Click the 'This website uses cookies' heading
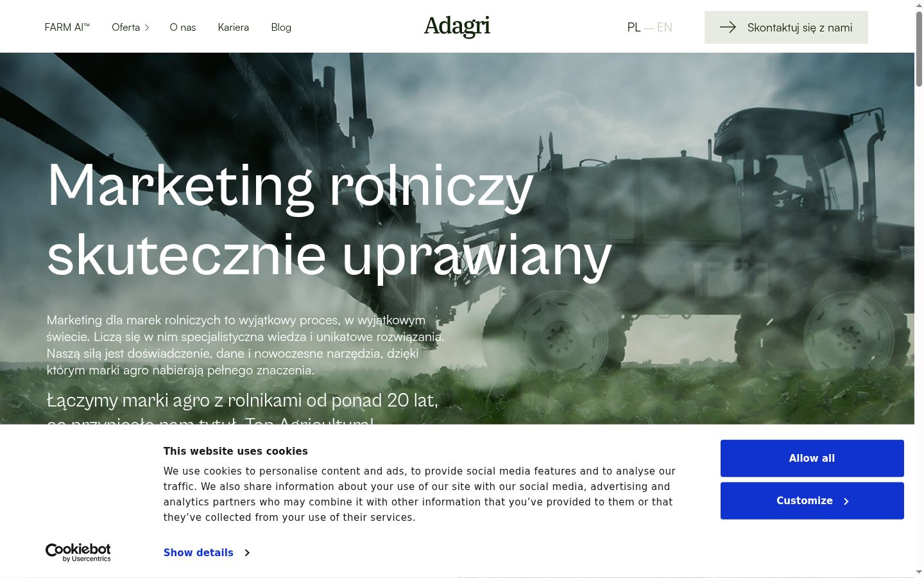 (235, 451)
